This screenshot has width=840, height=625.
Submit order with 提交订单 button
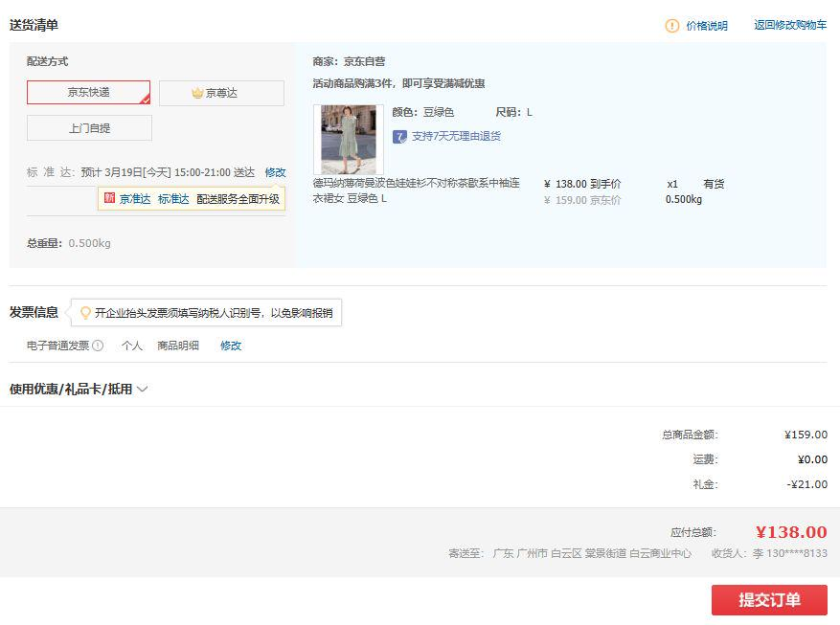tap(769, 600)
